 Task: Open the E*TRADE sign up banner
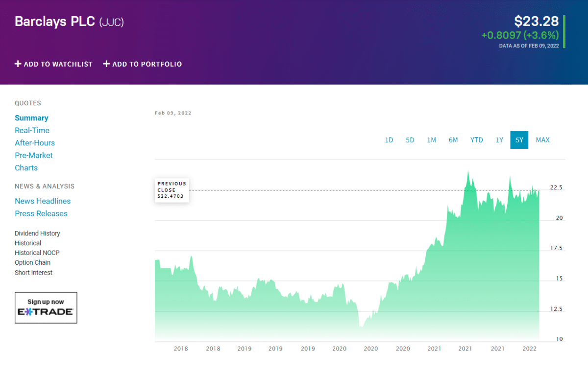46,308
